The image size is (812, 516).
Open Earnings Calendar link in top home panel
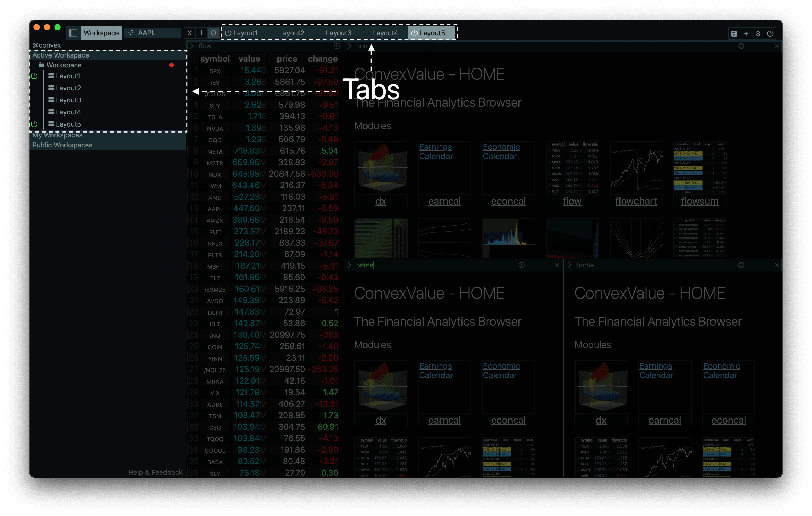[x=436, y=152]
